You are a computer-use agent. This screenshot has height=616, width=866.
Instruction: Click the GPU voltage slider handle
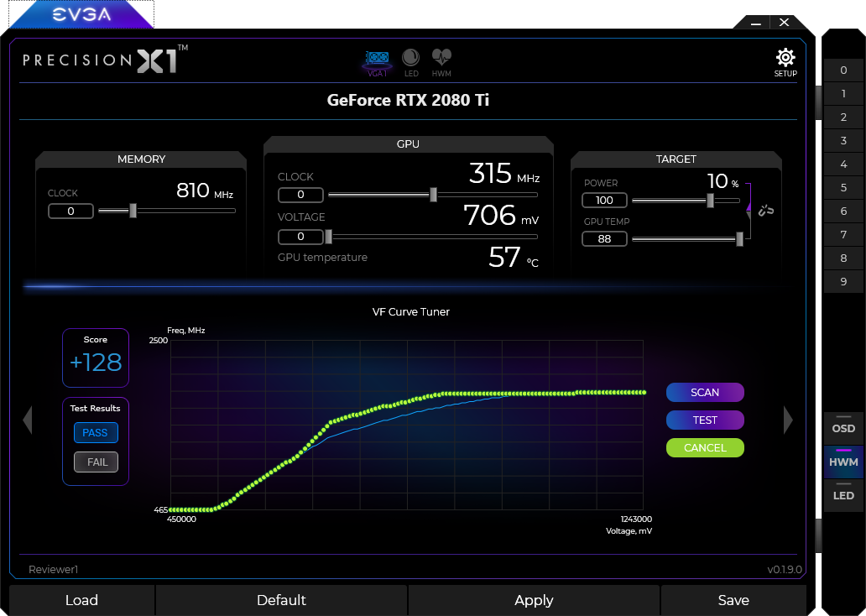[329, 237]
